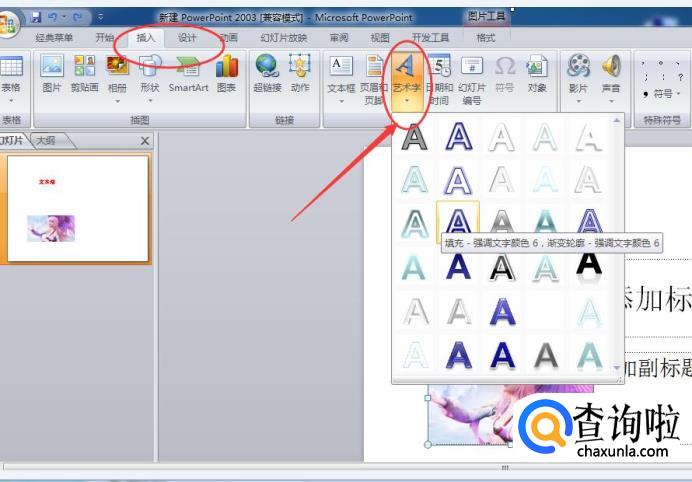The height and width of the screenshot is (482, 692).
Task: Open the undo history dropdown arrow
Action: [64, 18]
